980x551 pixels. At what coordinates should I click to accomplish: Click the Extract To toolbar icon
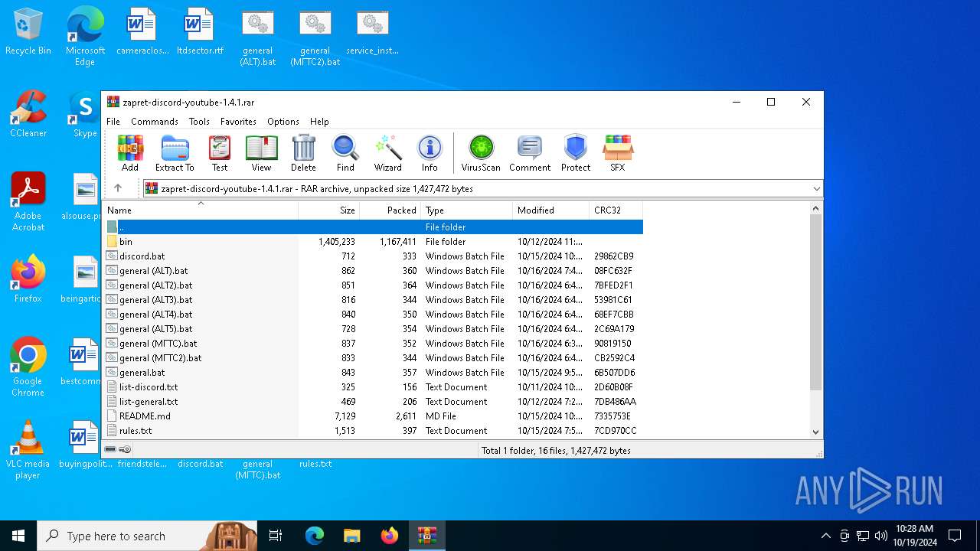point(175,153)
